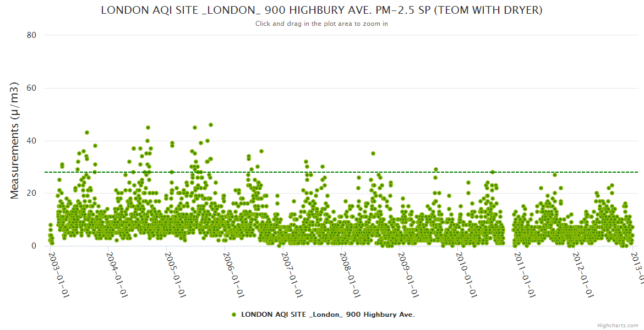Click the 2006 data point near 36

coord(261,151)
